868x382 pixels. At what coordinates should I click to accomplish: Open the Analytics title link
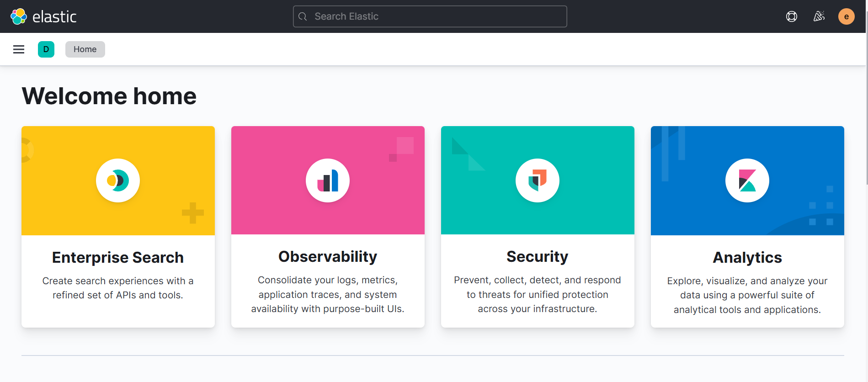click(x=747, y=257)
